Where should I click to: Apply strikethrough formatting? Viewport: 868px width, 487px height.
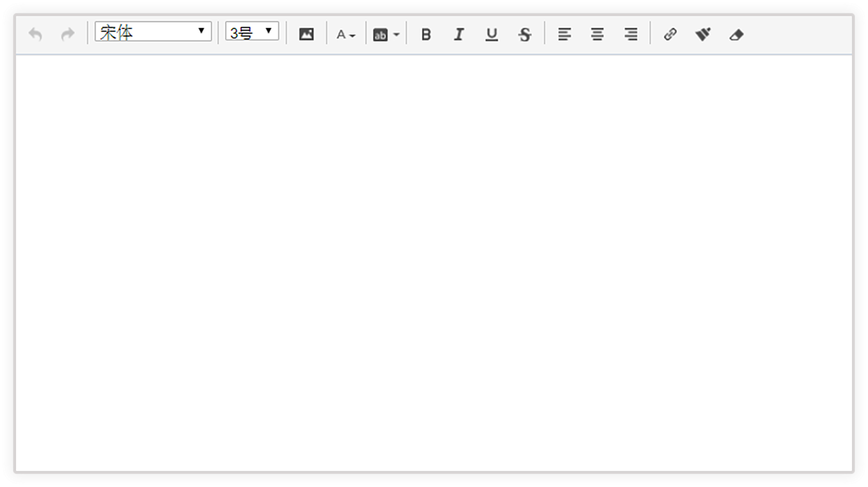[x=525, y=34]
